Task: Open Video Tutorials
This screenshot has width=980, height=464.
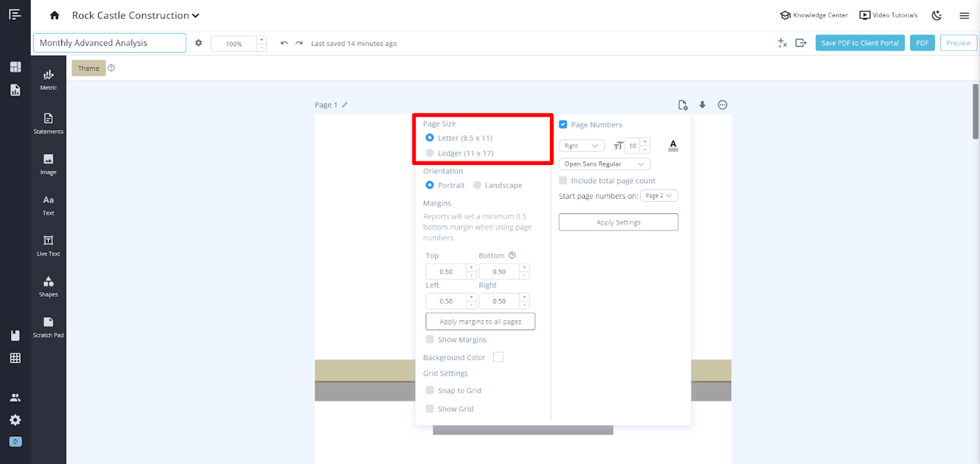Action: tap(889, 15)
